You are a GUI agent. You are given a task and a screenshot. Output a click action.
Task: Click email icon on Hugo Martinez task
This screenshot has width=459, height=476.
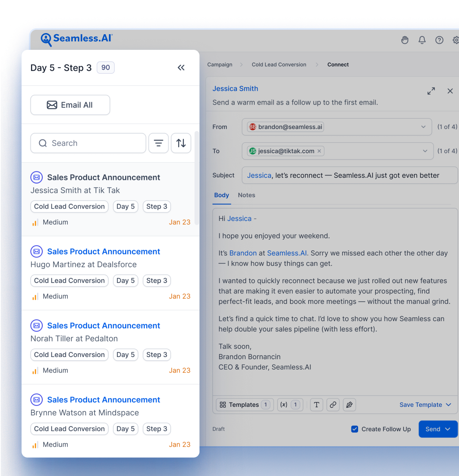coord(36,251)
